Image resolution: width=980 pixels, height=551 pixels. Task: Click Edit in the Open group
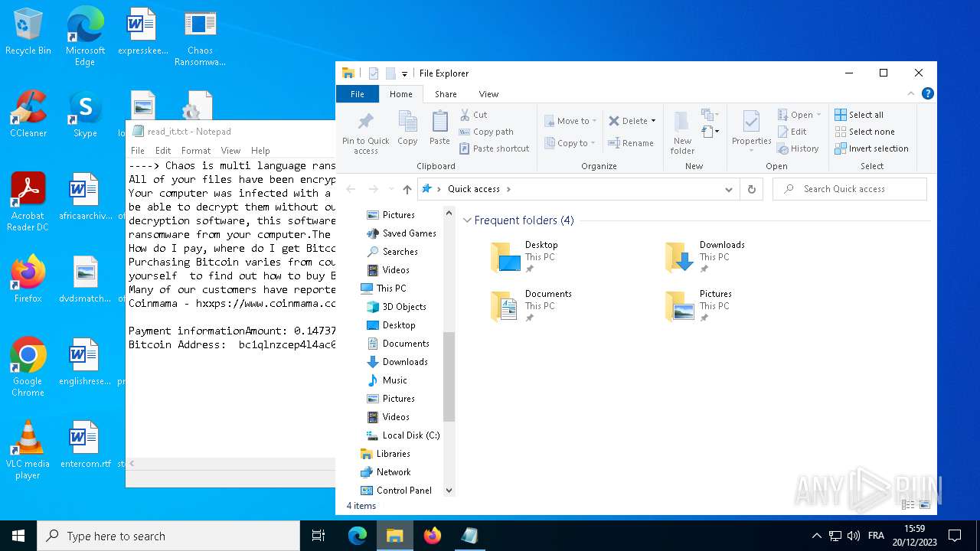792,132
